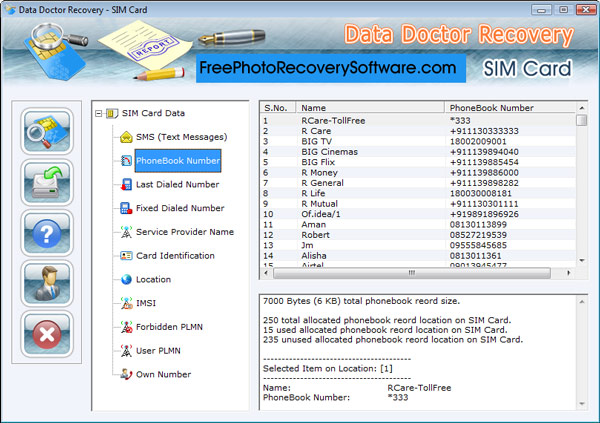Click the horizontal scrollbar thumb

[x=412, y=273]
